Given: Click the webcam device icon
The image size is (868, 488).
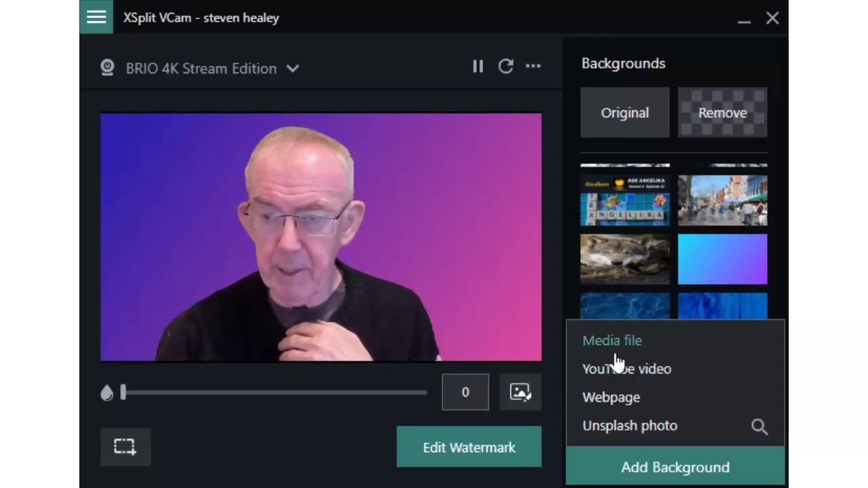Looking at the screenshot, I should pos(107,68).
